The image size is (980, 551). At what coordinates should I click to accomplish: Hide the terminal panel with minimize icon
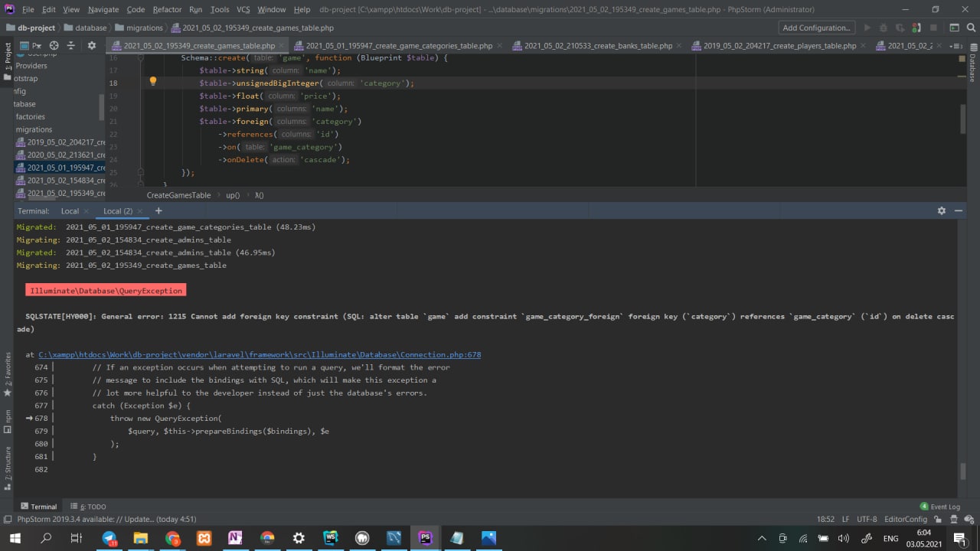tap(958, 210)
